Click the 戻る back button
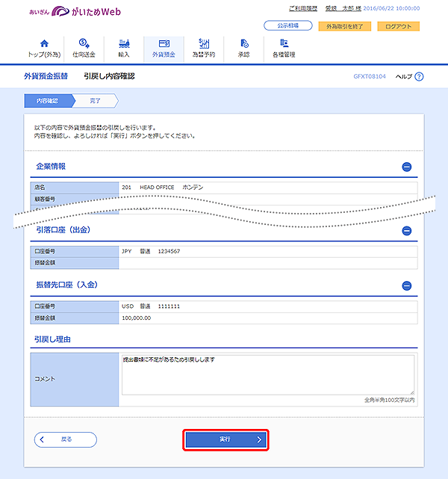Viewport: 448px width, 479px height. tap(66, 439)
